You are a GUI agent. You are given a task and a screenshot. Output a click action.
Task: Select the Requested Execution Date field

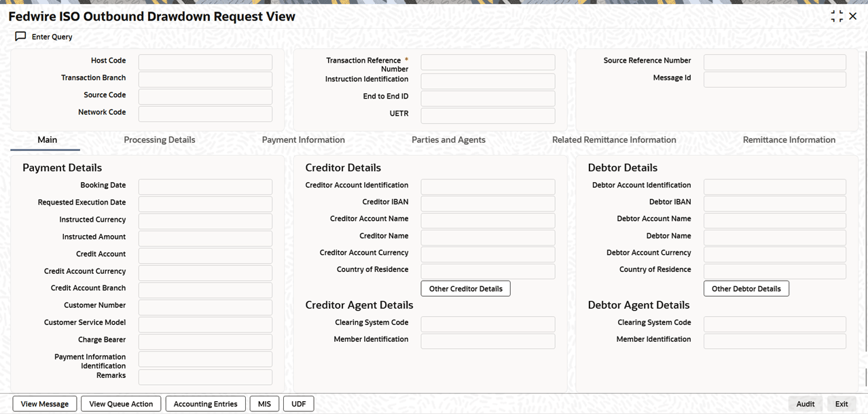click(205, 204)
